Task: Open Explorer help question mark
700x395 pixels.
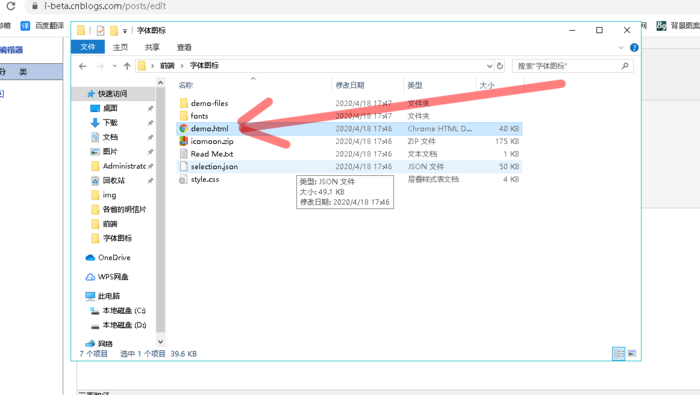Action: pos(634,48)
